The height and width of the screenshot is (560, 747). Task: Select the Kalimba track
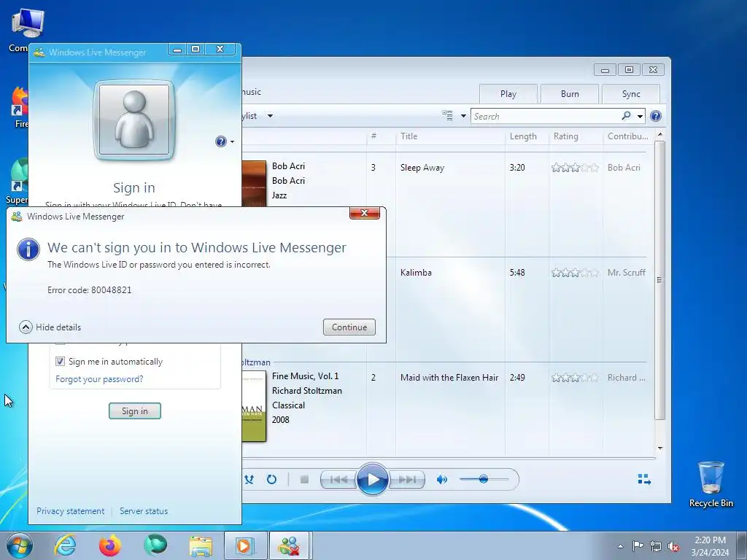416,273
